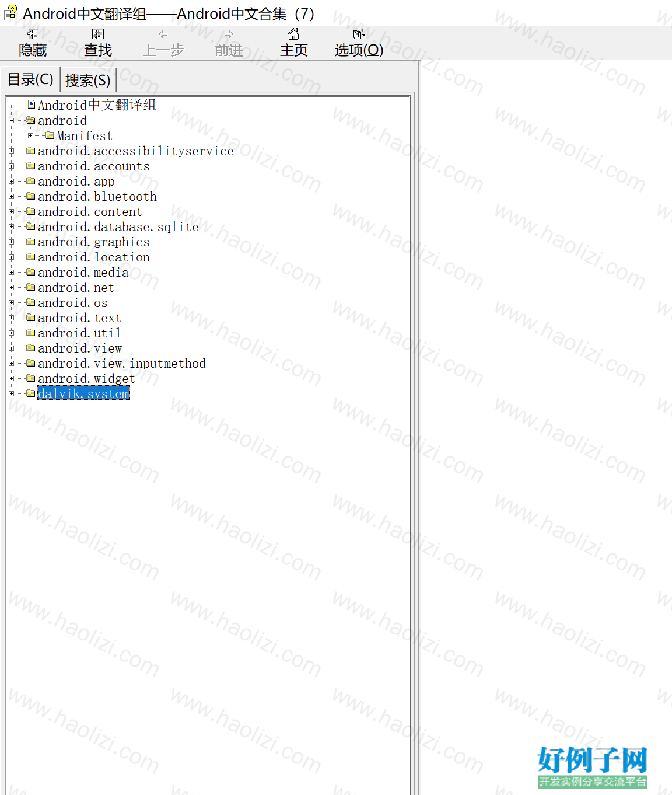Click folder icon of android.app

pyautogui.click(x=31, y=181)
